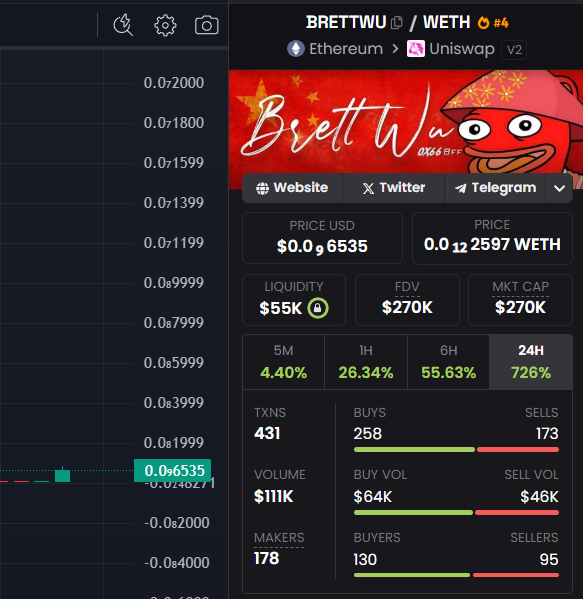583x599 pixels.
Task: Click the BRETTWU token name
Action: click(x=346, y=23)
